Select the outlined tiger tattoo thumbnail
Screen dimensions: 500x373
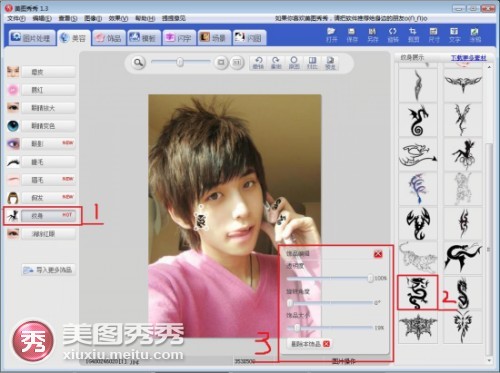click(x=418, y=257)
